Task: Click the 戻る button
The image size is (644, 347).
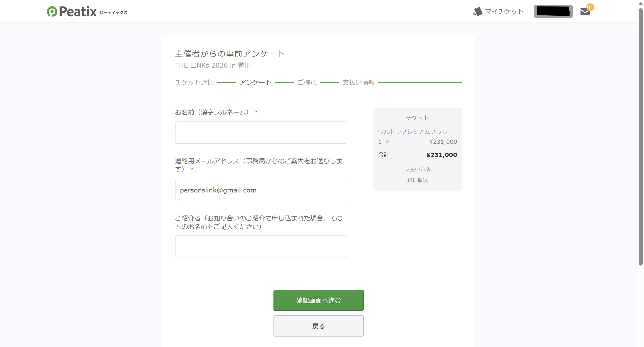Action: (318, 326)
